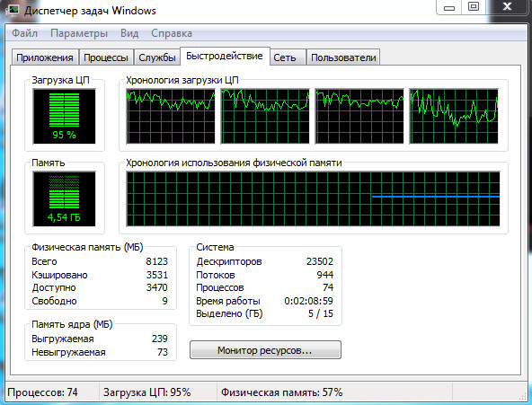Click the Свободно label
Image resolution: width=532 pixels, height=405 pixels.
click(54, 301)
